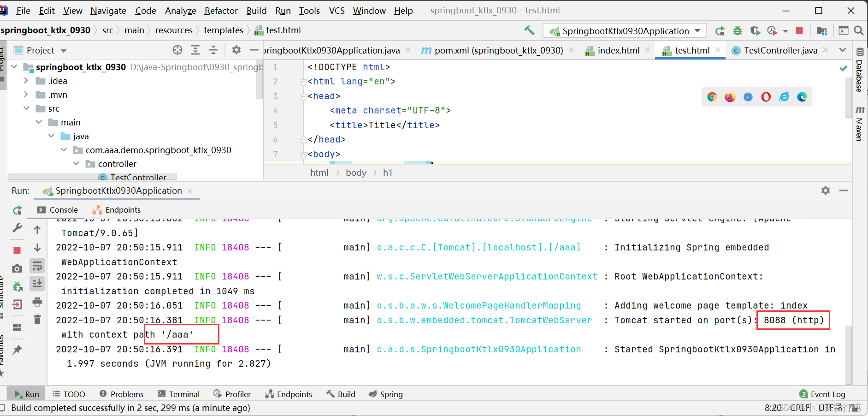Expand the .mvn folder
Viewport: 868px width, 416px height.
tap(26, 95)
